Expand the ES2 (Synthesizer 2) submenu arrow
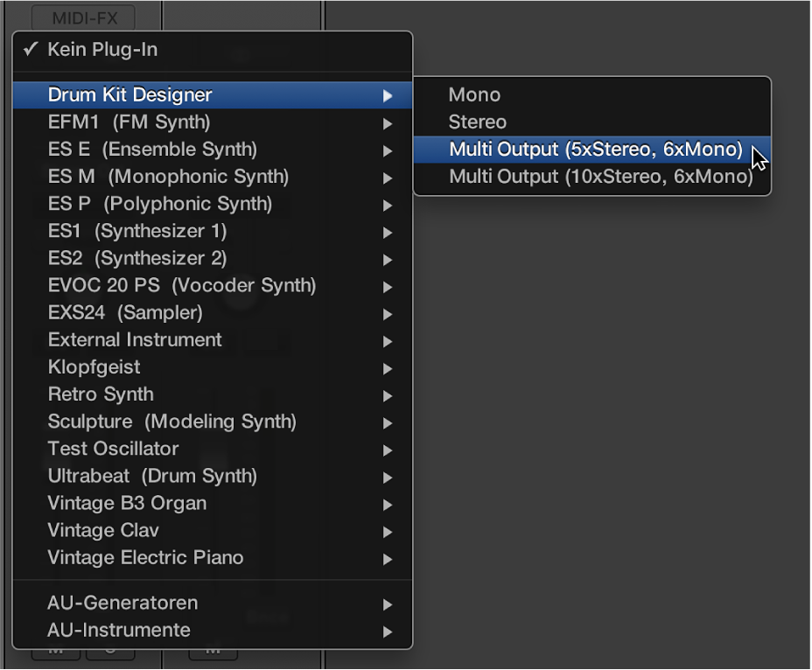This screenshot has width=812, height=670. click(x=388, y=260)
